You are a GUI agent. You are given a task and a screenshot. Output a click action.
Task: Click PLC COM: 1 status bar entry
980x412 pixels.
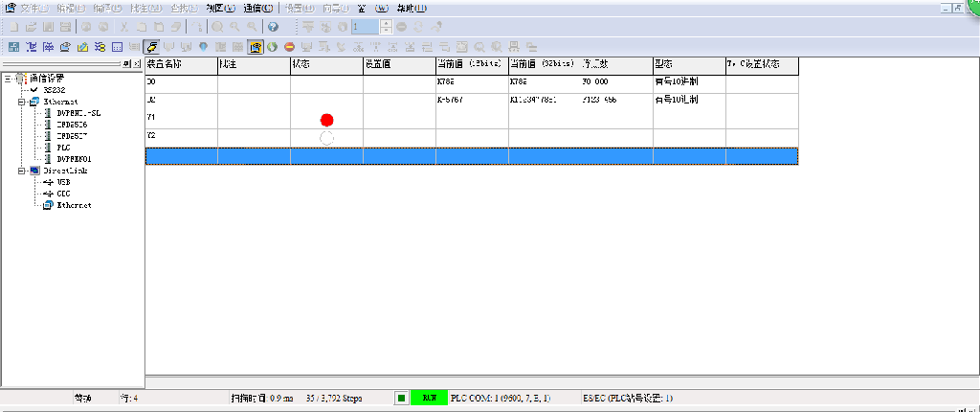coord(501,398)
